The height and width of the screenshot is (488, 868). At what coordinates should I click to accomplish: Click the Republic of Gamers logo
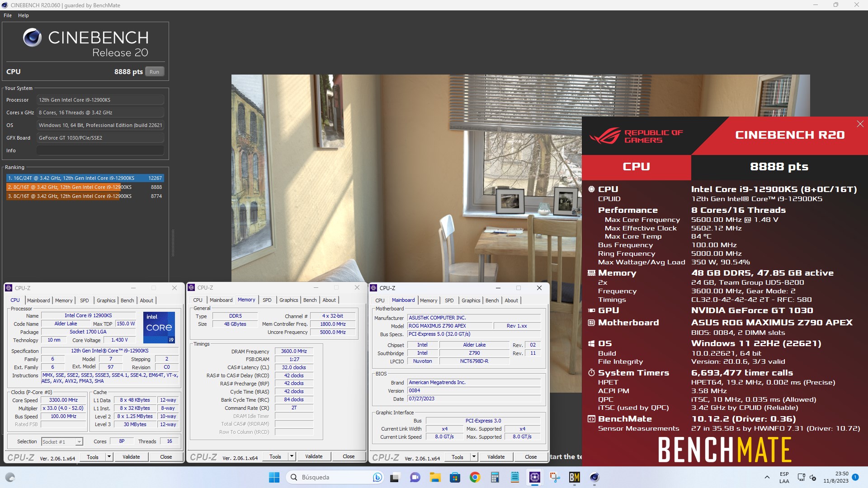click(x=636, y=136)
